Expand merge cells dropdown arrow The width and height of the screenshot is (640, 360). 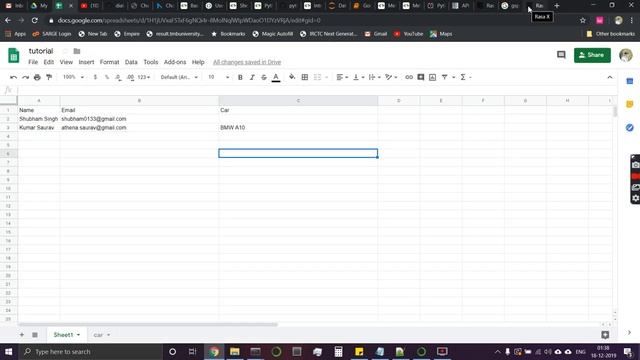(x=327, y=77)
